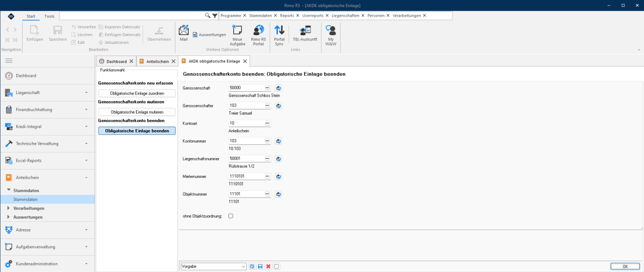Image resolution: width=644 pixels, height=272 pixels.
Task: Click the blue save icon beside Vorgabe
Action: click(260, 267)
